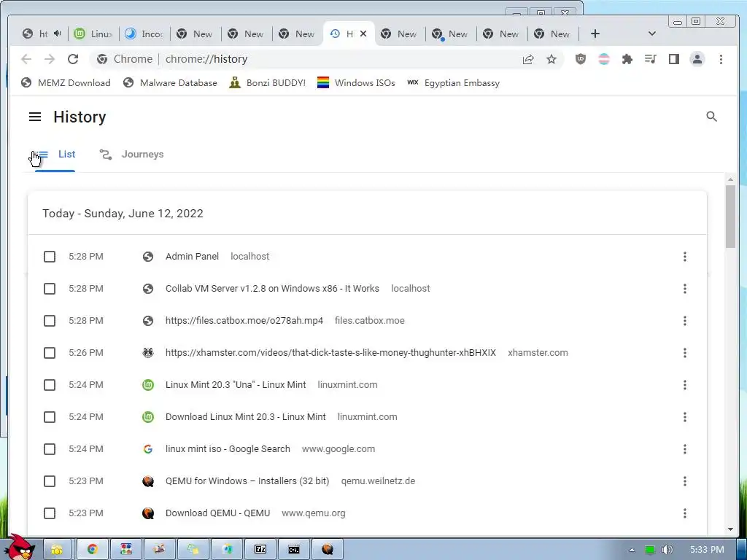Switch to the Incognito-labeled browser tab
Viewport: 747px width, 560px height.
[x=144, y=34]
